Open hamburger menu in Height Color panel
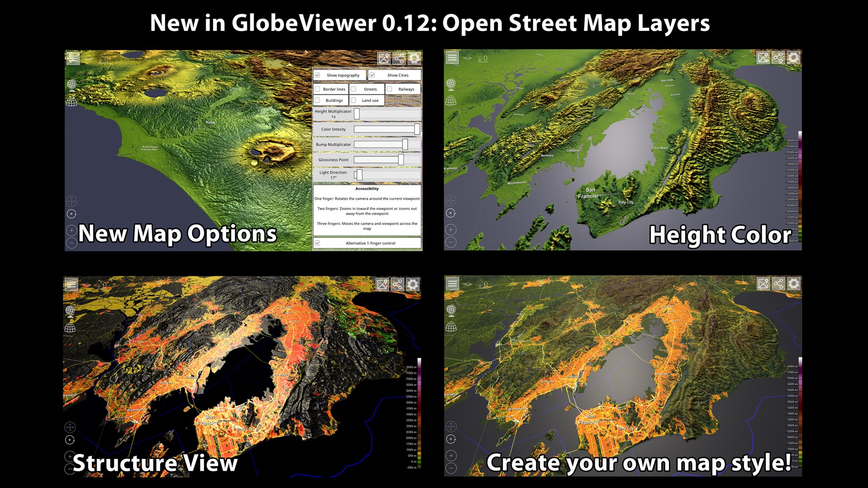The width and height of the screenshot is (868, 488). (x=452, y=57)
